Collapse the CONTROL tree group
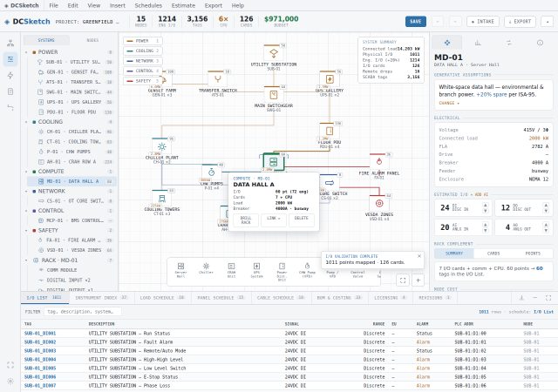The width and height of the screenshot is (558, 392). 26,211
